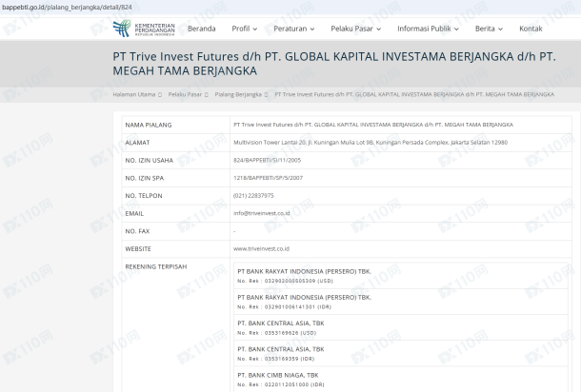Screen dimensions: 581x392
Task: Click Halaman Utama breadcrumb link
Action: point(133,94)
